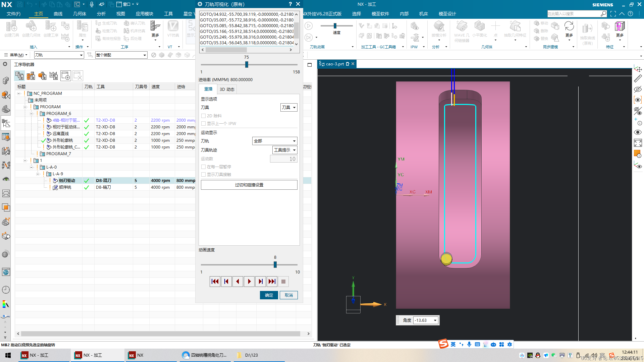Move the tool path position slider handle
The width and height of the screenshot is (644, 362).
[x=247, y=65]
